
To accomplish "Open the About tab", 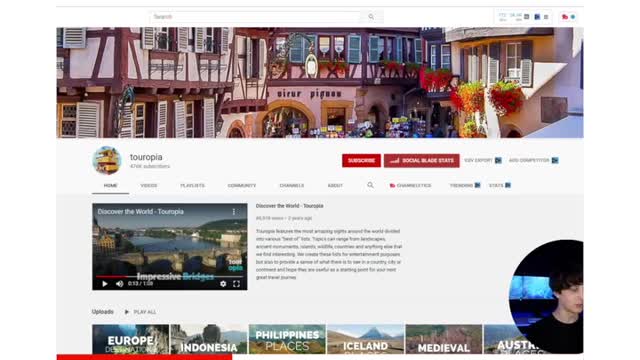I will (335, 185).
